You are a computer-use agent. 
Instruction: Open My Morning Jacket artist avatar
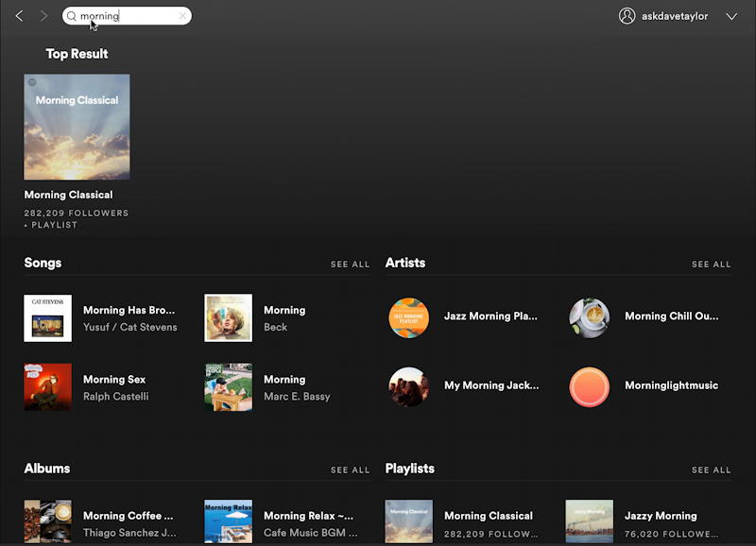pos(409,387)
